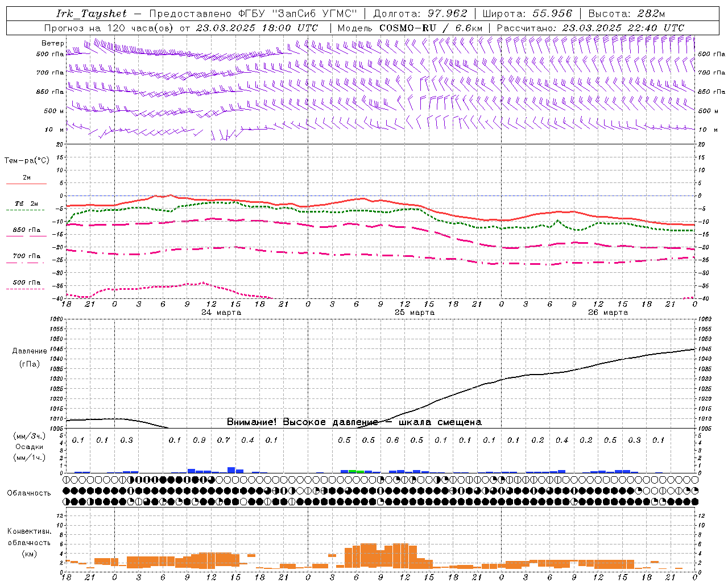The width and height of the screenshot is (728, 582).
Task: Click the elevation label 'Высота: 282м'
Action: [627, 14]
